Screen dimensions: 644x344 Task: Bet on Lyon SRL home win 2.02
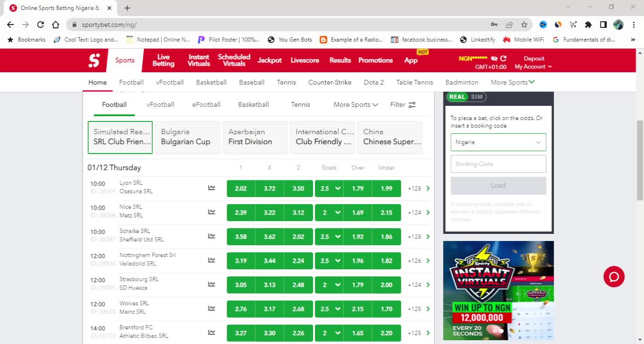241,188
